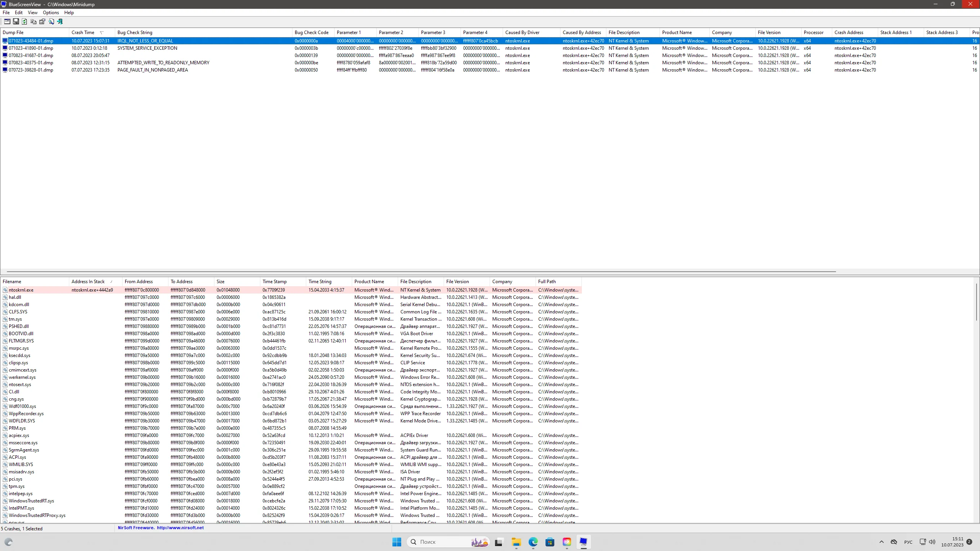Screen dimensions: 980x551
Task: Open the Options menu
Action: (51, 13)
